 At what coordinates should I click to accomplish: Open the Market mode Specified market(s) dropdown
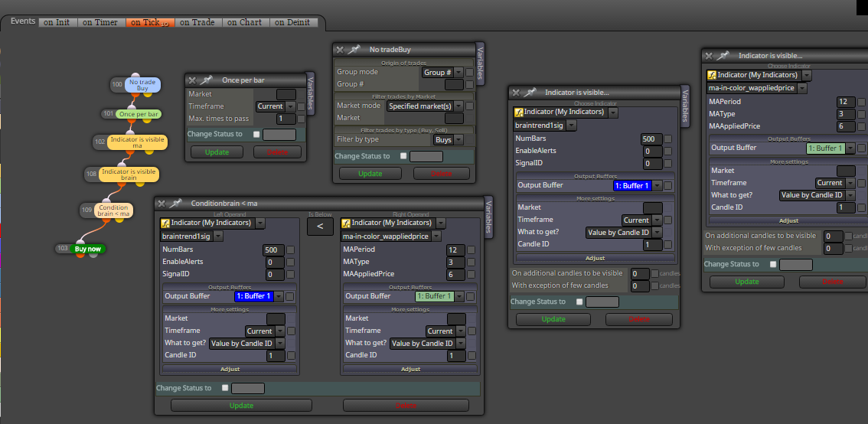pyautogui.click(x=425, y=106)
